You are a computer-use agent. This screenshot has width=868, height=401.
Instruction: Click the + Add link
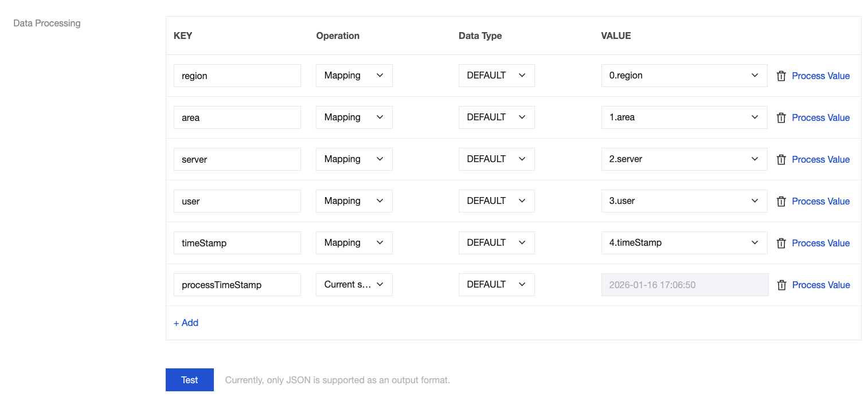pos(186,323)
